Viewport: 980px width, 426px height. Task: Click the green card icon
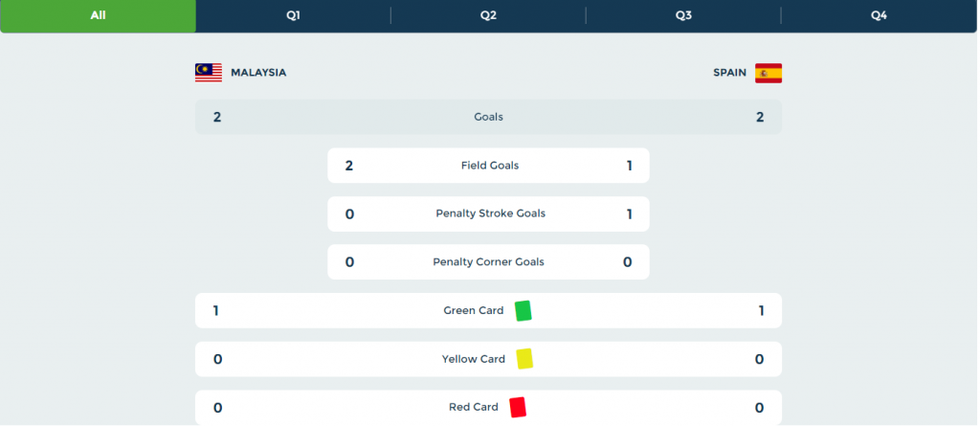pyautogui.click(x=523, y=311)
